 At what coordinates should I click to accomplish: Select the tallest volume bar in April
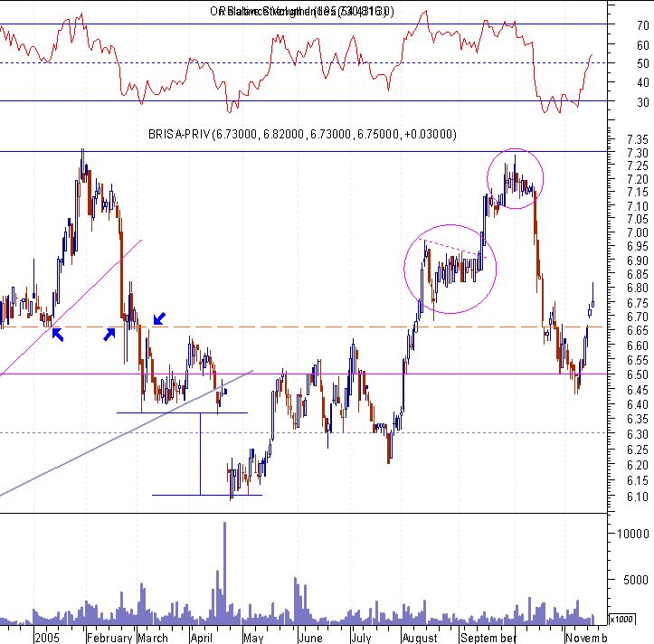pos(225,573)
